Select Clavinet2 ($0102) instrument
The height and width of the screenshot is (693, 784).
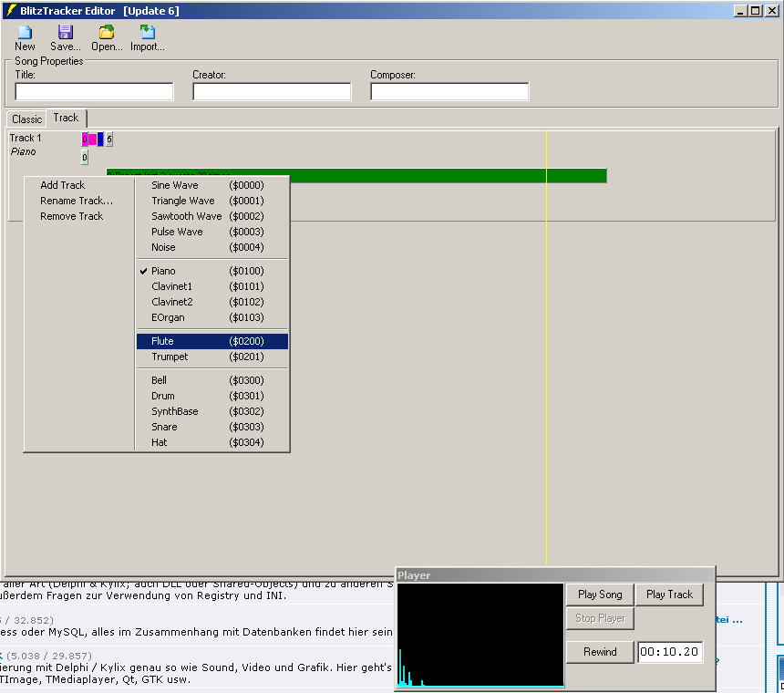pos(212,302)
